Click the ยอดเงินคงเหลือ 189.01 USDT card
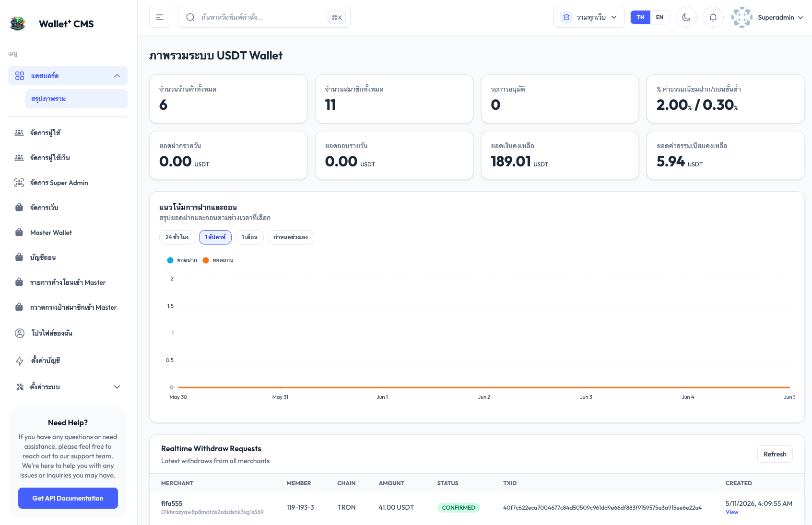Screen dimensions: 812x525 (x=560, y=155)
